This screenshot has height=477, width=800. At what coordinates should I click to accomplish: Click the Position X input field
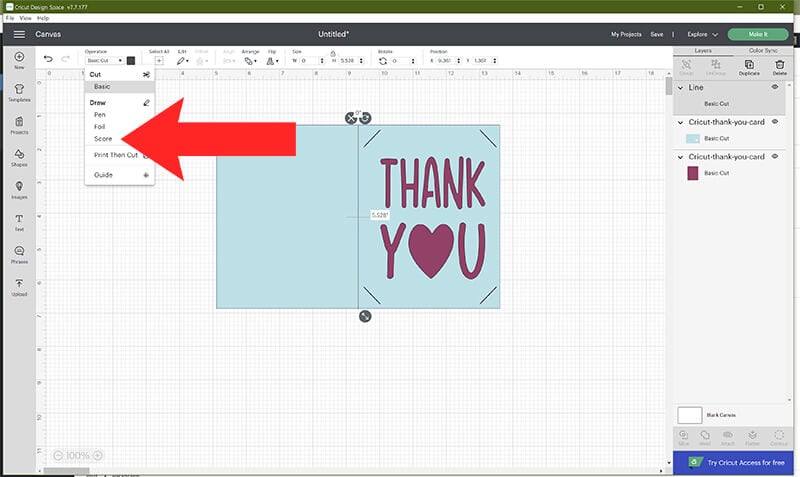(x=445, y=61)
